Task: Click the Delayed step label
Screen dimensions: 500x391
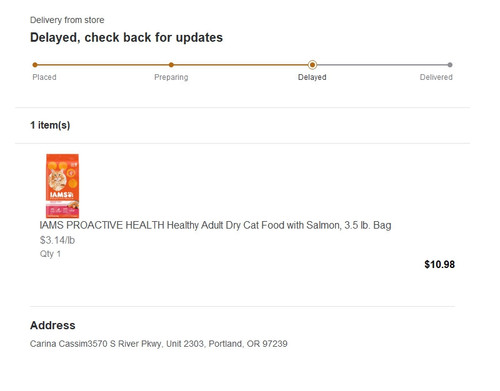Action: (312, 77)
